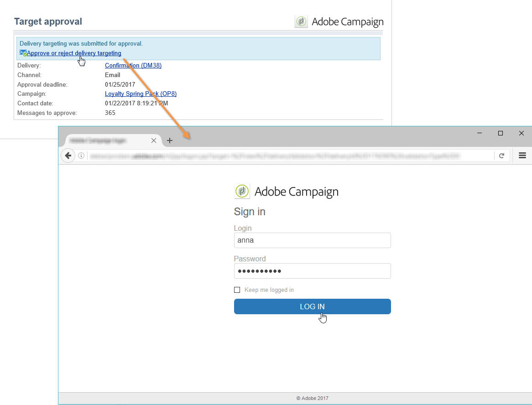532x405 pixels.
Task: Click the Sign in heading
Action: [250, 212]
